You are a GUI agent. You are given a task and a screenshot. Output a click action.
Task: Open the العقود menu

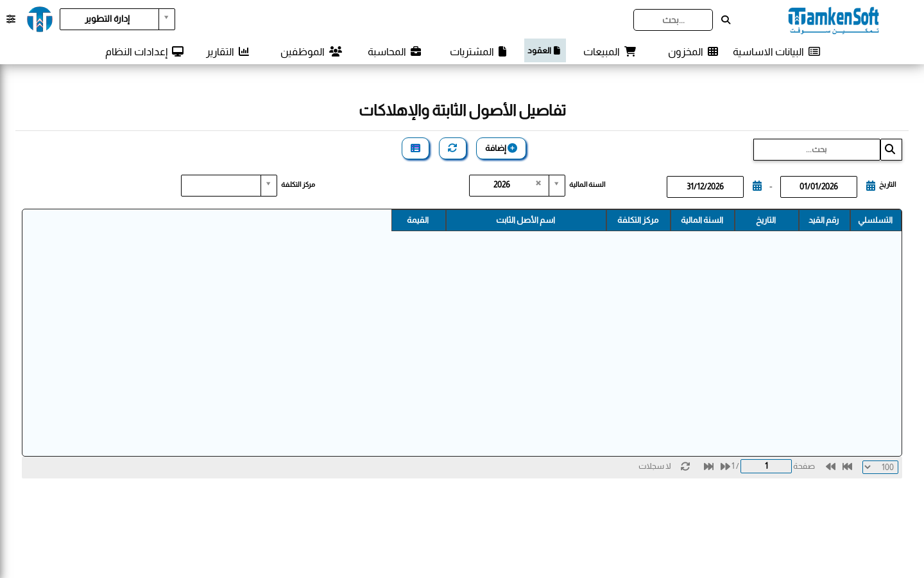tap(545, 50)
